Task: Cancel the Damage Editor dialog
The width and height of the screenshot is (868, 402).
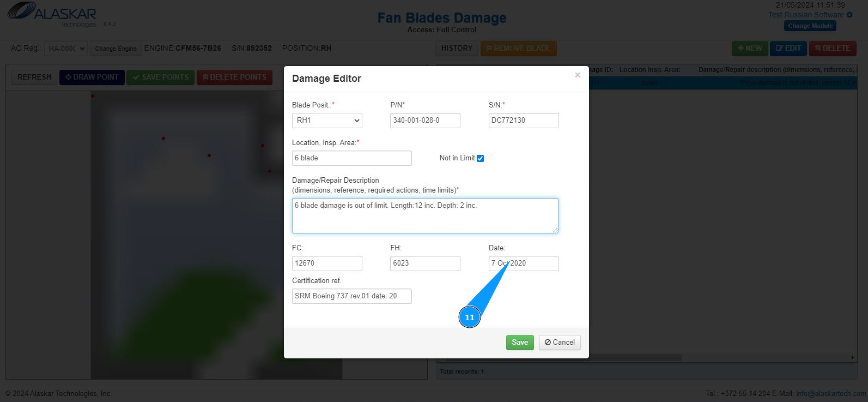Action: pyautogui.click(x=560, y=343)
